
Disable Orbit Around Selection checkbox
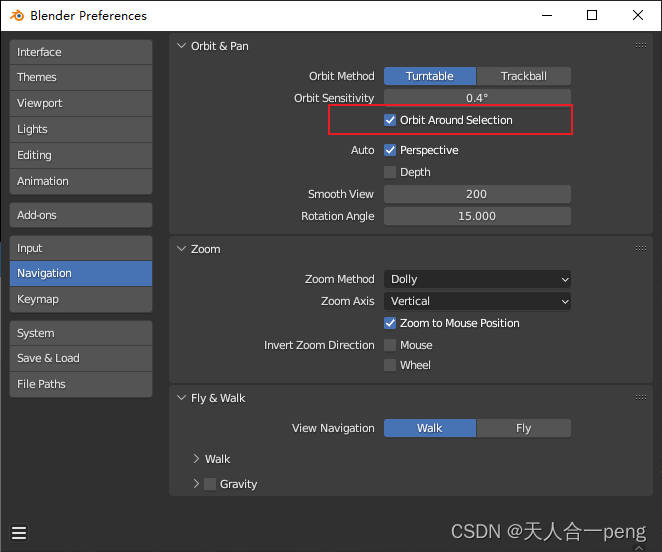[x=390, y=120]
